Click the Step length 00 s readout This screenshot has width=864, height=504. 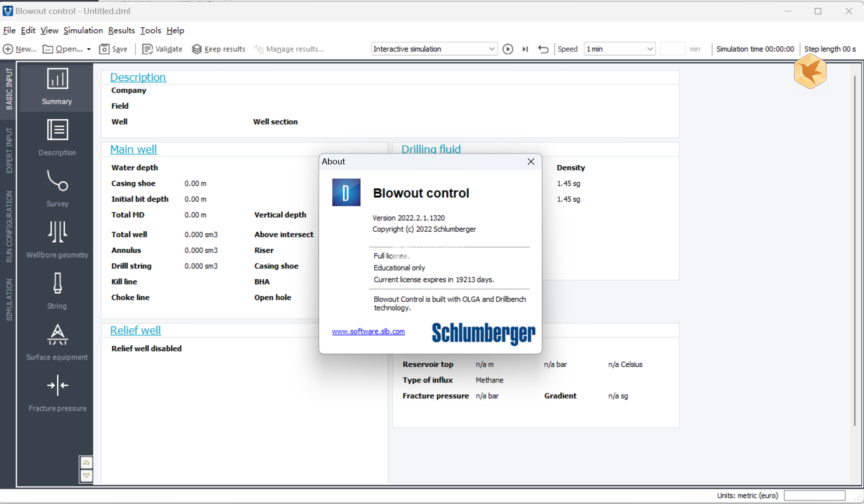(830, 49)
